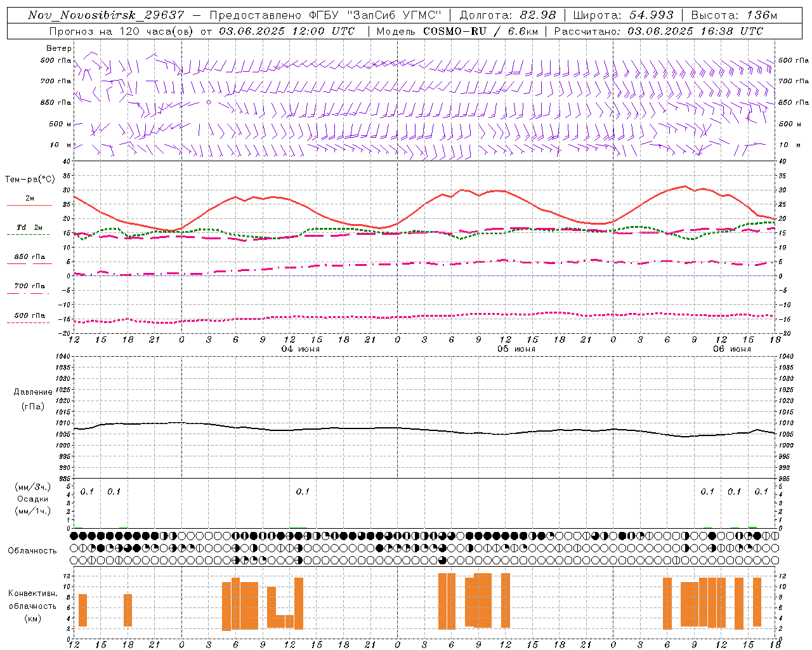Click the Облачность cloudiness label

[32, 551]
